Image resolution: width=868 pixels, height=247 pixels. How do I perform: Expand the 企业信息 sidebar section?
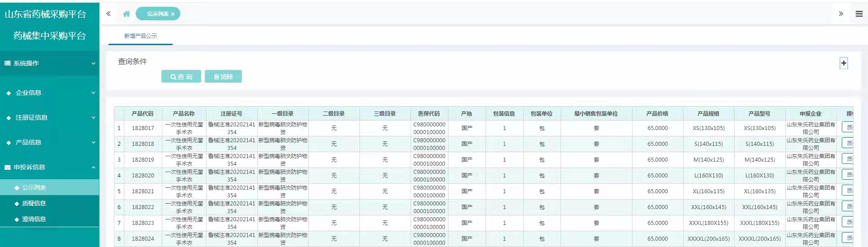(50, 93)
